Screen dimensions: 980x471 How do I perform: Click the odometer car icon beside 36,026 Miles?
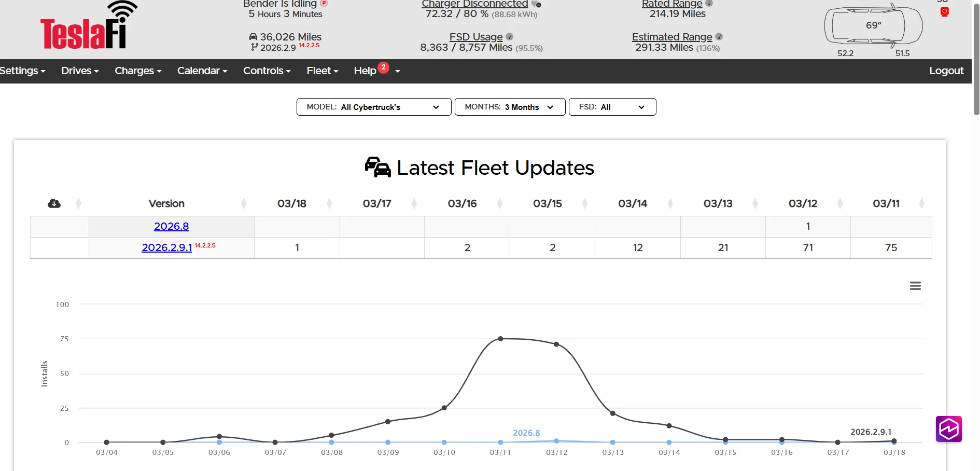coord(253,37)
